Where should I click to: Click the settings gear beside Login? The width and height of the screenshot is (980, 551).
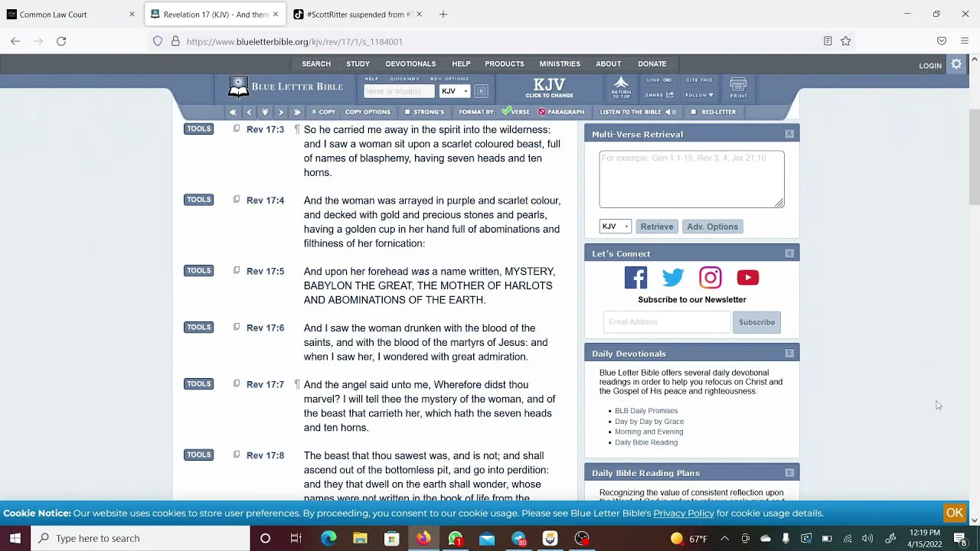[x=956, y=65]
